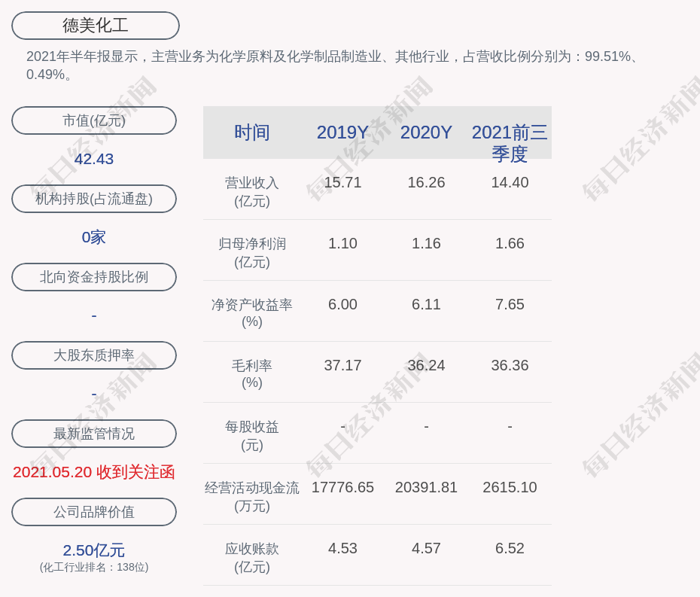Click revenue value 16.26
The image size is (700, 597).
(426, 183)
